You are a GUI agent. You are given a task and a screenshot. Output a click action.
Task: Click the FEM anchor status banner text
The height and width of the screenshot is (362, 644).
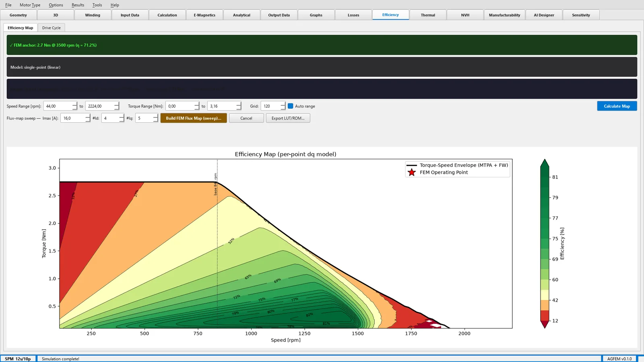pos(53,45)
